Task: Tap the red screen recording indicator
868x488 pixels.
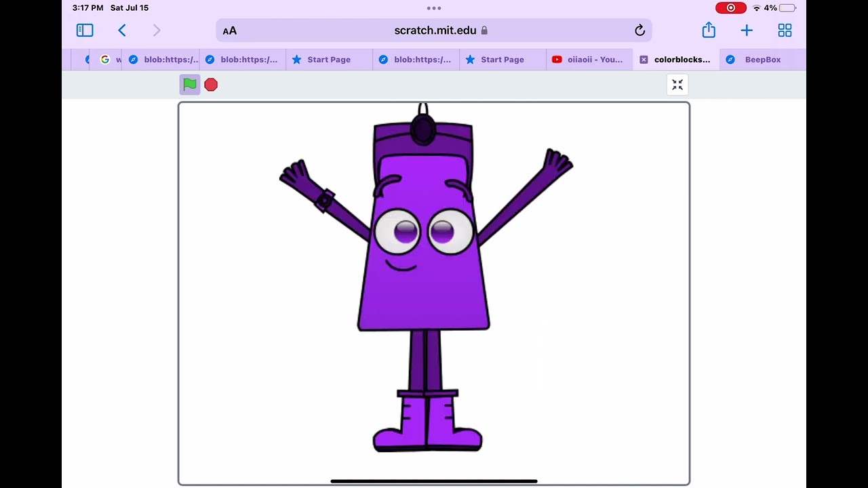Action: [731, 8]
